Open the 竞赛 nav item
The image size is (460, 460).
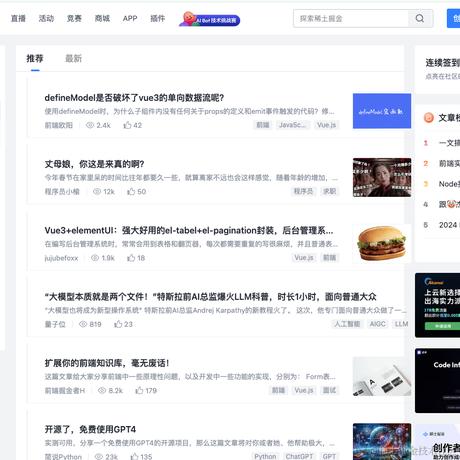pyautogui.click(x=74, y=18)
